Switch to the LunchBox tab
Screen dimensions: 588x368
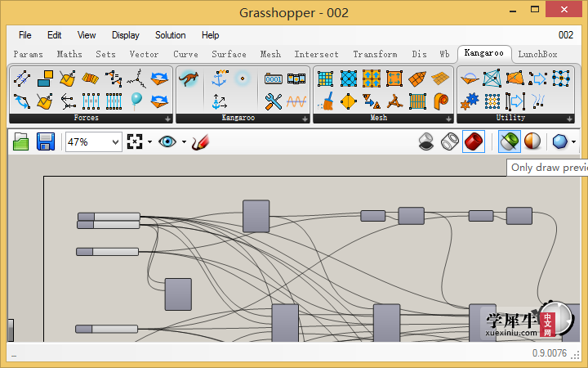pyautogui.click(x=537, y=54)
